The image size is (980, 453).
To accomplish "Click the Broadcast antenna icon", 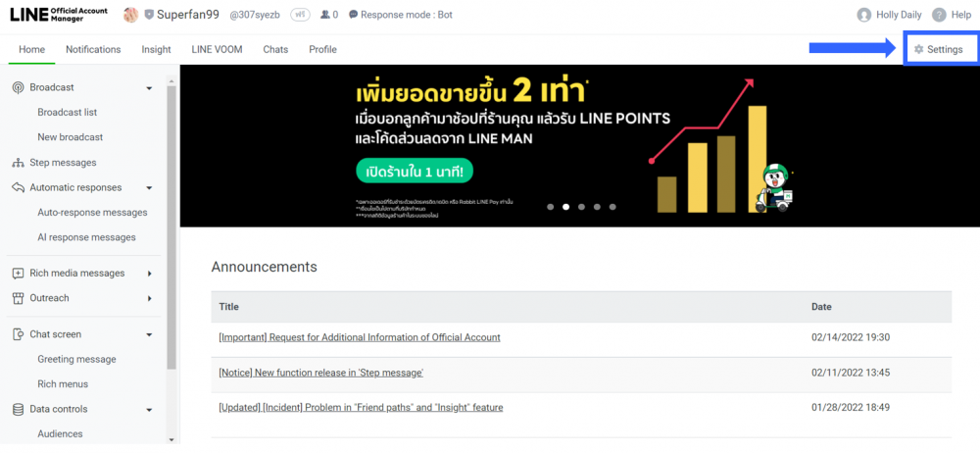I will [x=18, y=87].
